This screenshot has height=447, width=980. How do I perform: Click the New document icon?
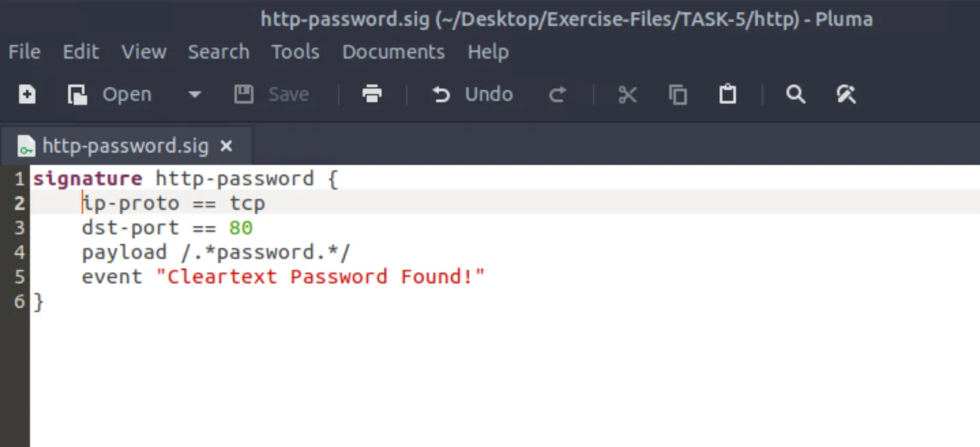tap(27, 94)
